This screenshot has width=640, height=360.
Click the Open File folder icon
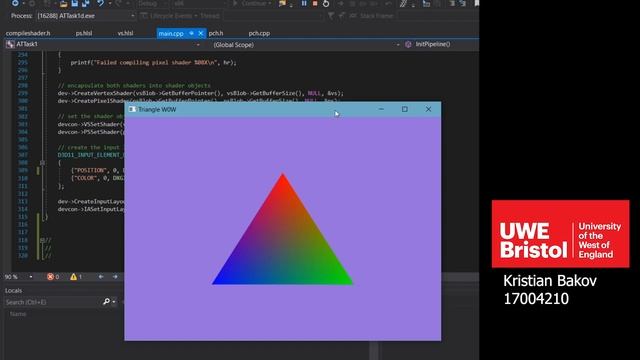coord(64,3)
